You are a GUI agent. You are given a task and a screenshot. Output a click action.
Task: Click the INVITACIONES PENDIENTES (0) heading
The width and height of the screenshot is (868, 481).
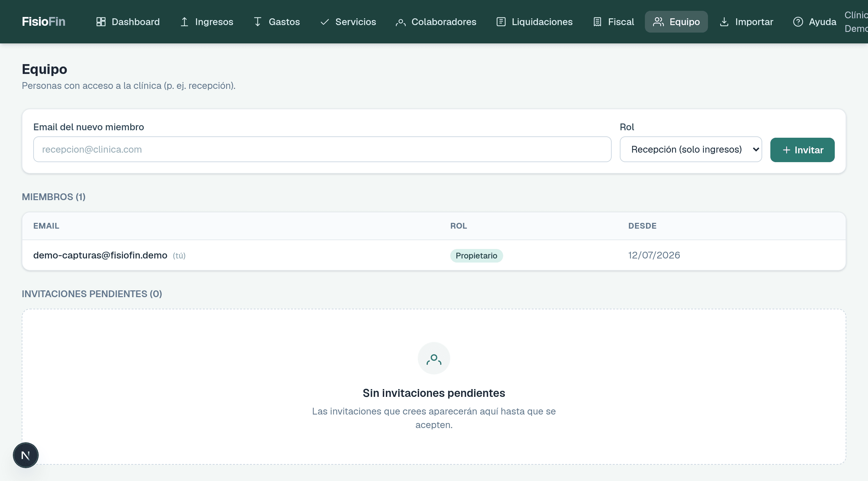pos(92,294)
